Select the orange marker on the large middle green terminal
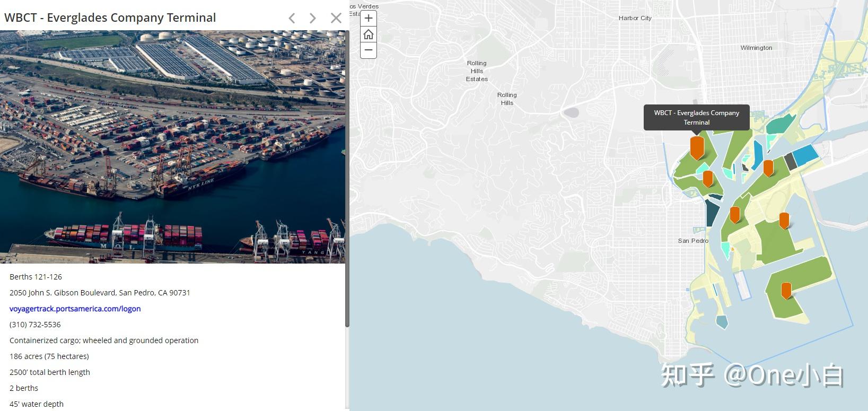Viewport: 868px width, 411px height. pos(784,220)
